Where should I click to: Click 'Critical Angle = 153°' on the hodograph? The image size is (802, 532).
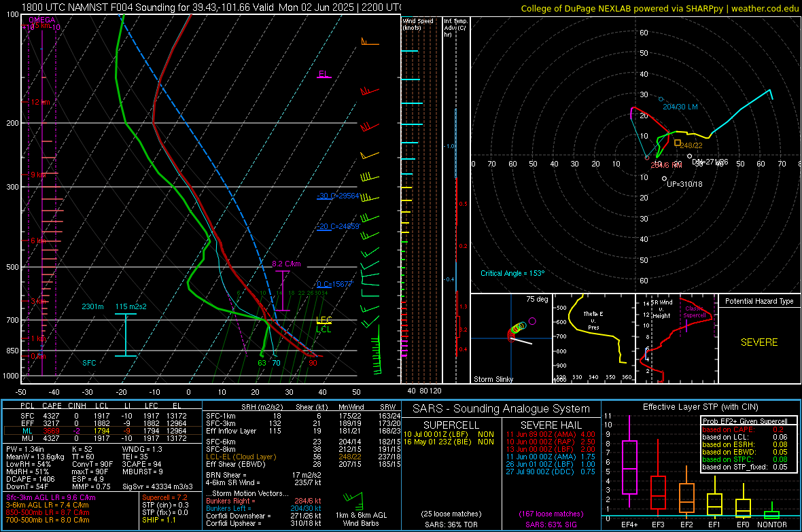[512, 273]
